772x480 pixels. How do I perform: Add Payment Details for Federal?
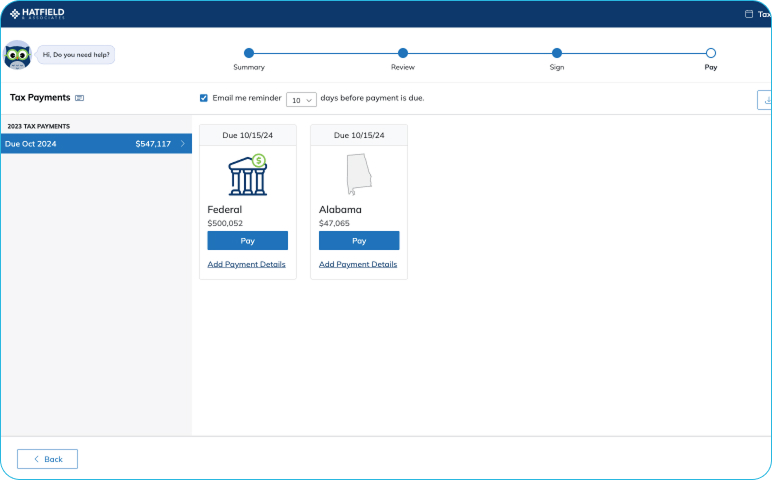pyautogui.click(x=246, y=264)
